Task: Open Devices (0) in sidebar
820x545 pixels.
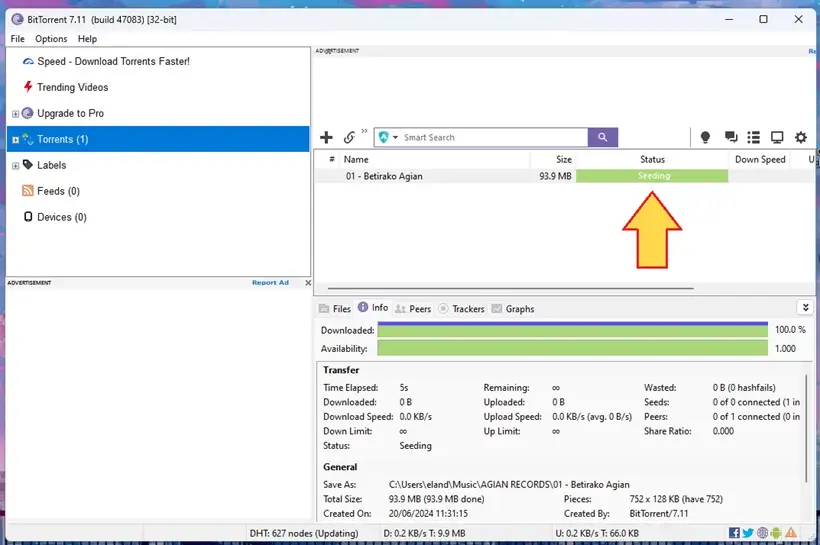Action: (x=61, y=217)
